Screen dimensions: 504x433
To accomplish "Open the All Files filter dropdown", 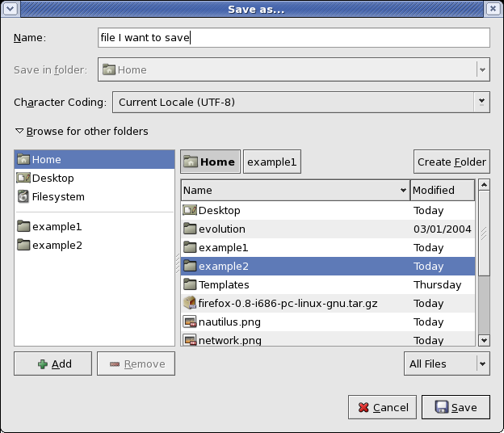I will (447, 364).
